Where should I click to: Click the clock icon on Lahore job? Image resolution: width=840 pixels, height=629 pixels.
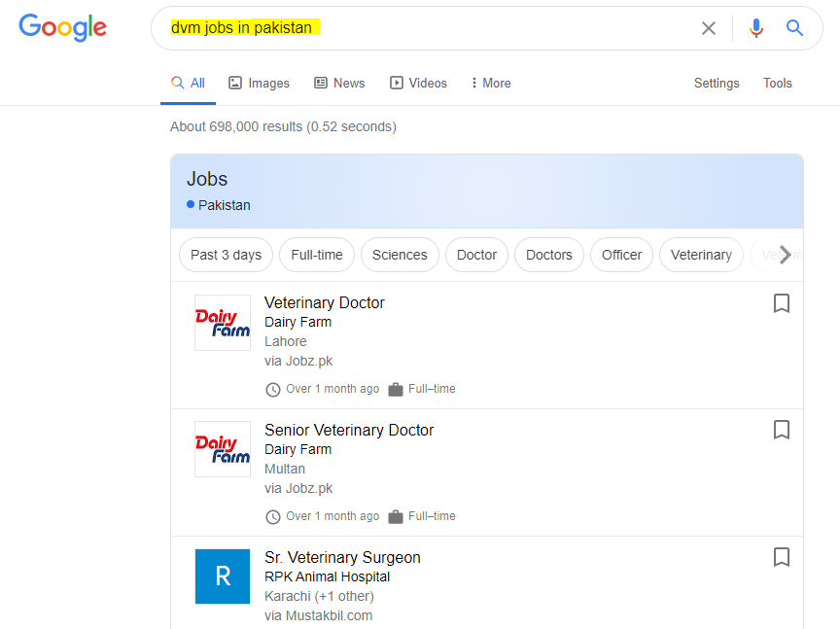272,390
